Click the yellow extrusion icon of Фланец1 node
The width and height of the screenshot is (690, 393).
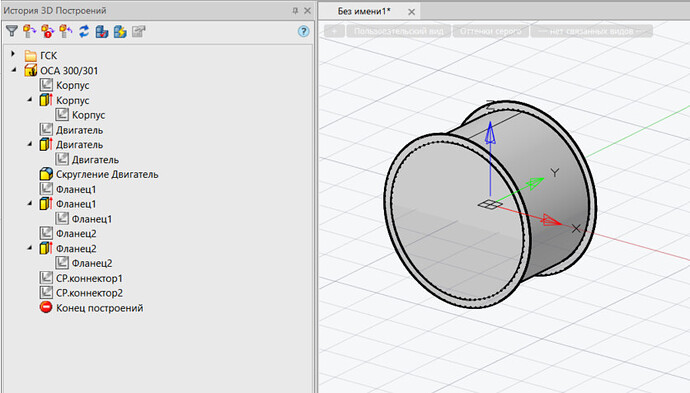point(46,204)
